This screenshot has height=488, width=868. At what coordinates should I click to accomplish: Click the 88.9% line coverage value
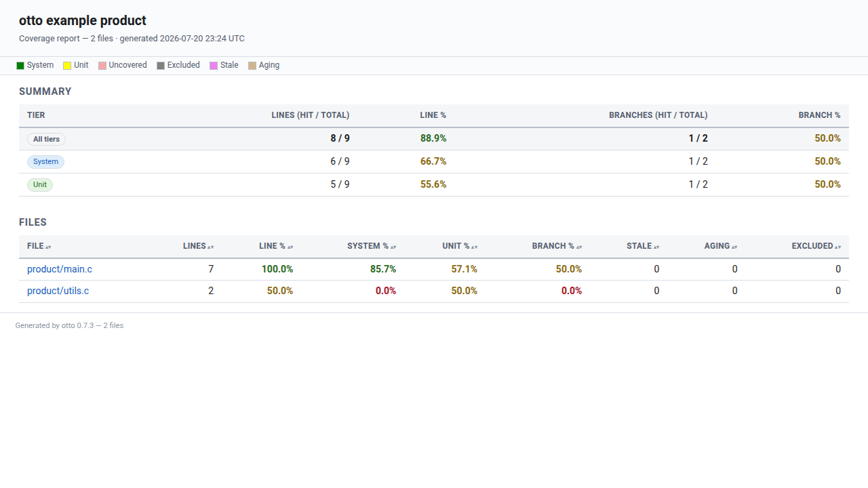(x=433, y=138)
